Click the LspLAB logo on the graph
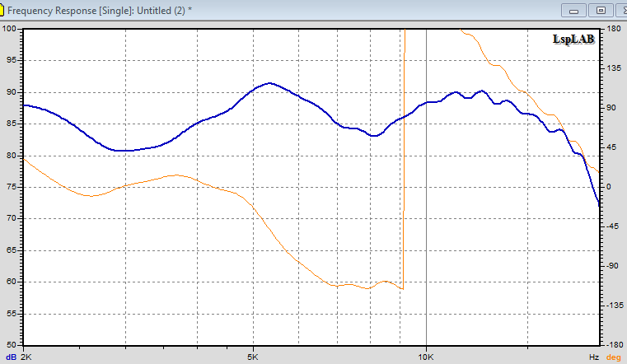 (573, 40)
